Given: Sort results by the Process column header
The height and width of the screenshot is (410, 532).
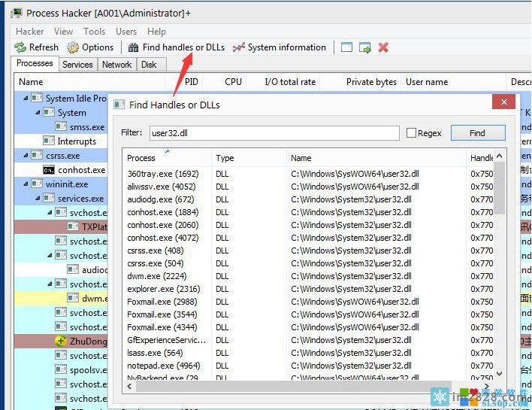Looking at the screenshot, I should (x=167, y=158).
